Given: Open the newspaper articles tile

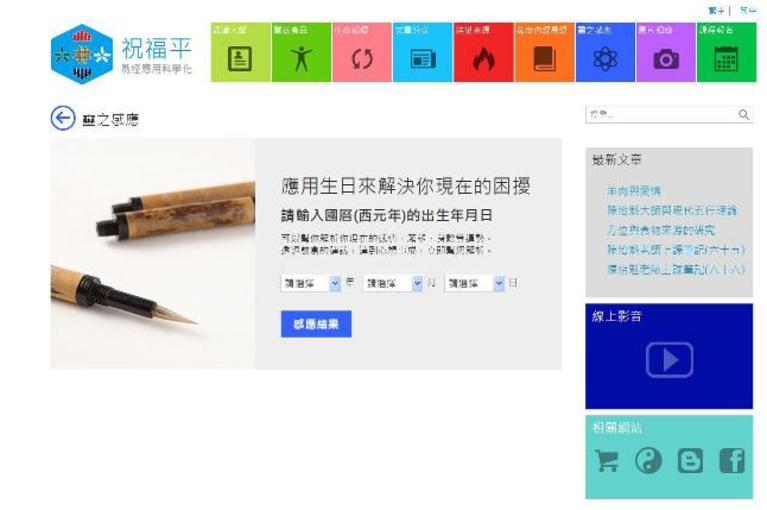Looking at the screenshot, I should 423,52.
